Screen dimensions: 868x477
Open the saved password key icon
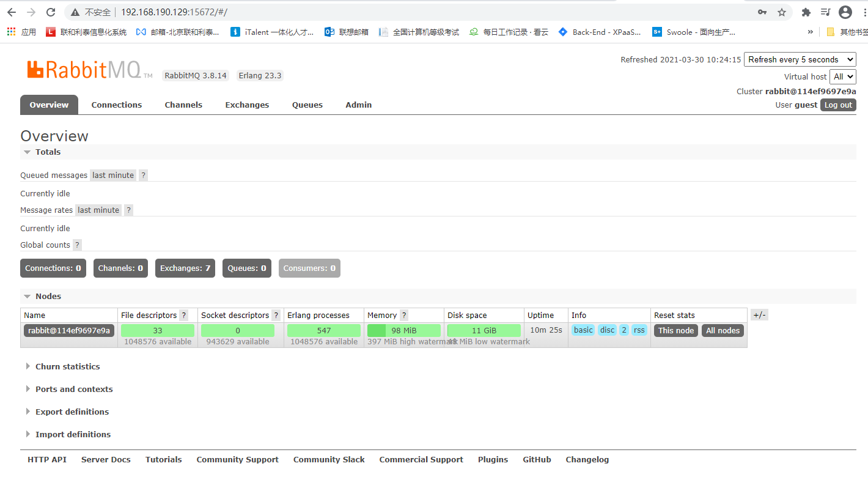tap(762, 12)
